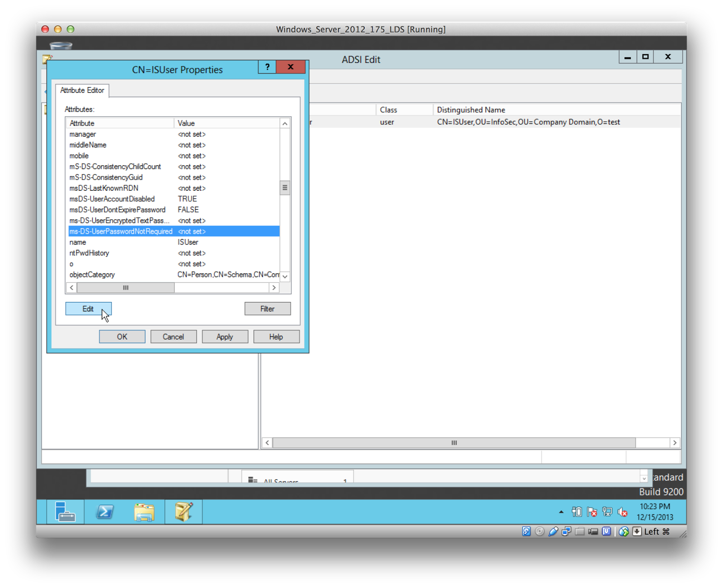The height and width of the screenshot is (588, 723).
Task: Click the attribute list scroll right arrow
Action: pos(274,287)
